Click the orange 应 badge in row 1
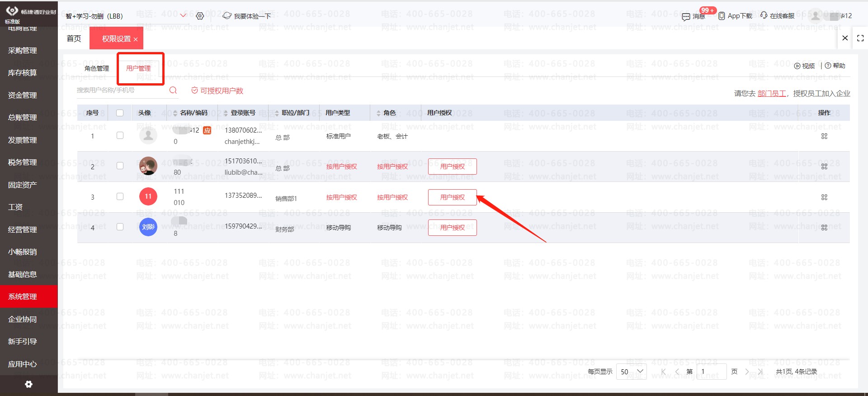This screenshot has width=868, height=396. 207,130
